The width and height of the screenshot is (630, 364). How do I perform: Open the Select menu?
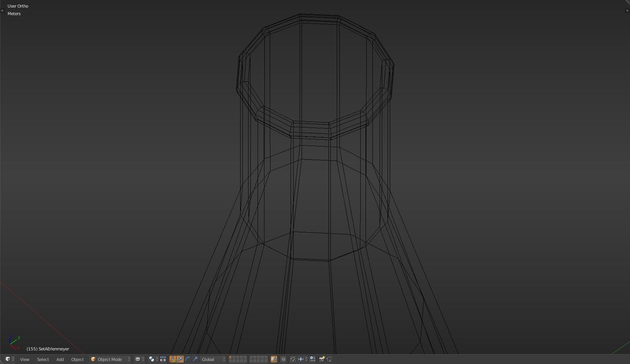coord(43,359)
